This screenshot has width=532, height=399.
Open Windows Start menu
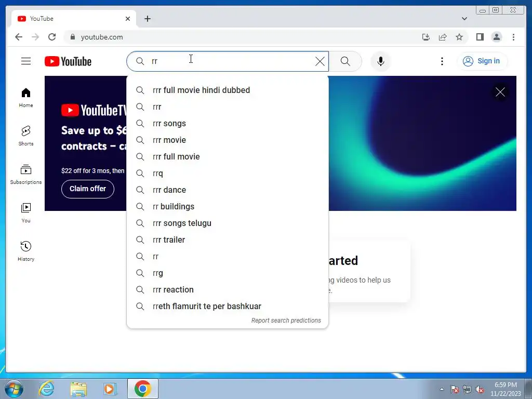coord(14,389)
